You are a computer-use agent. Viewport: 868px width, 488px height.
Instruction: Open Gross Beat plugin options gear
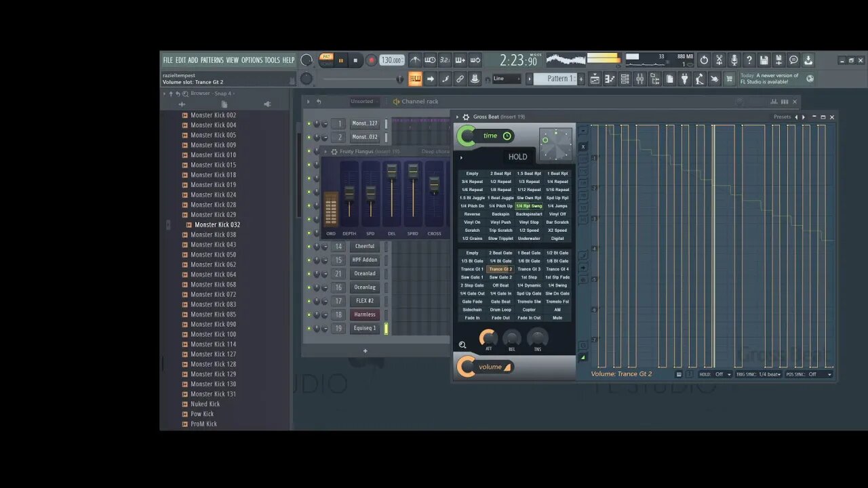(x=466, y=117)
